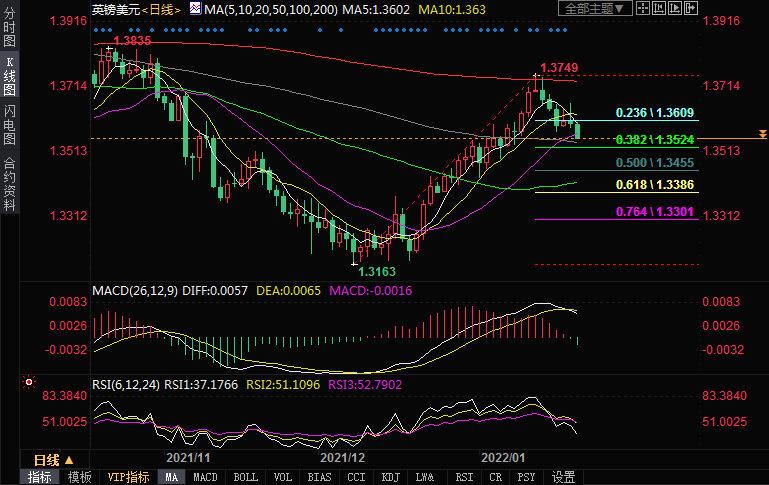Viewport: 769px width, 485px height.
Task: Click the DEA:0.0065 value
Action: point(288,291)
